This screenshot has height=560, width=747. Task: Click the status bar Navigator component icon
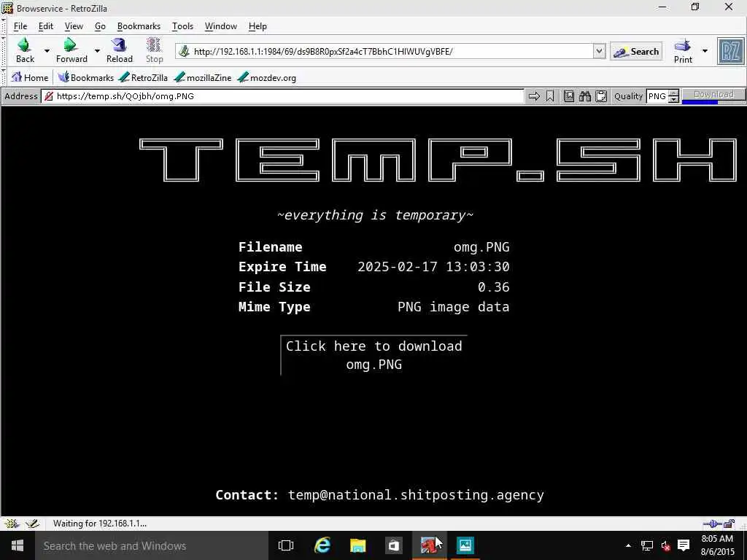[x=12, y=524]
